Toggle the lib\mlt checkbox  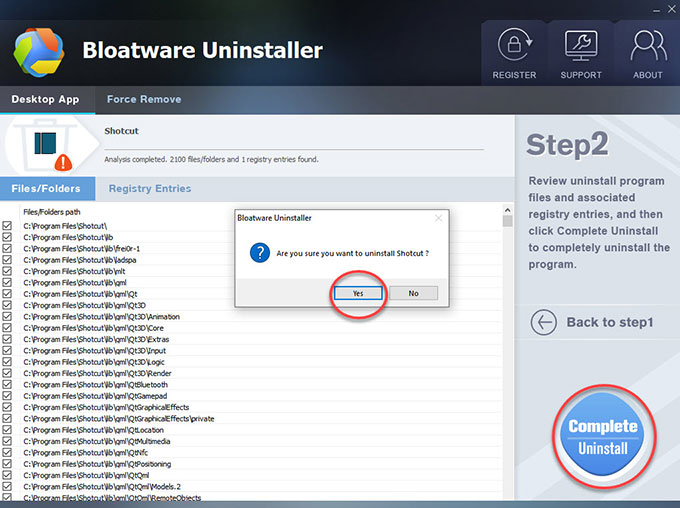coord(7,271)
